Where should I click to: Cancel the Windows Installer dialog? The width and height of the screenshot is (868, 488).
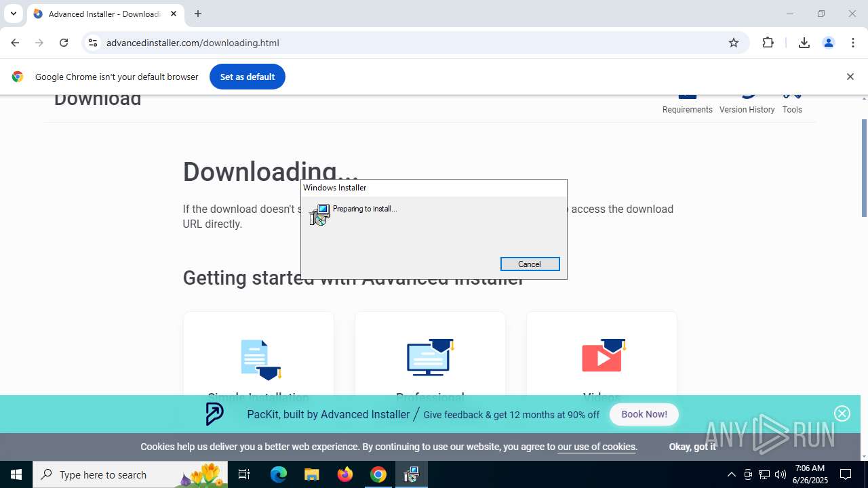[x=530, y=264]
